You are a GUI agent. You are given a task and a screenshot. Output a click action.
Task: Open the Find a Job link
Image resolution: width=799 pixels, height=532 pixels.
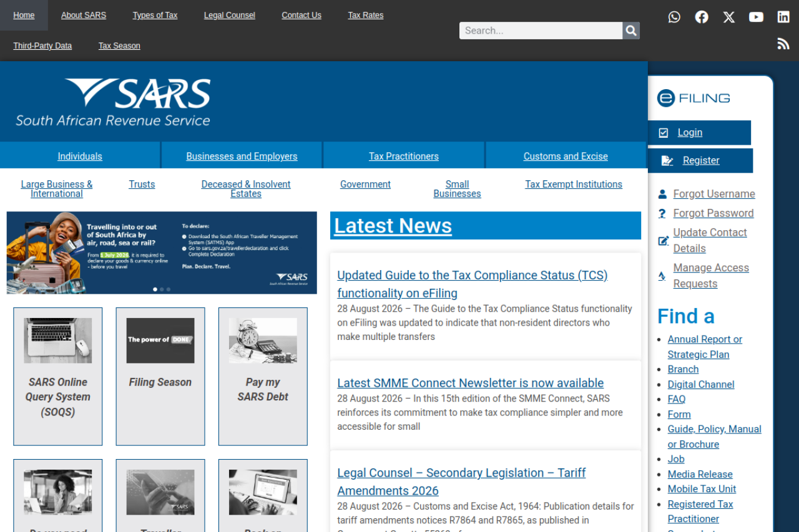(676, 459)
